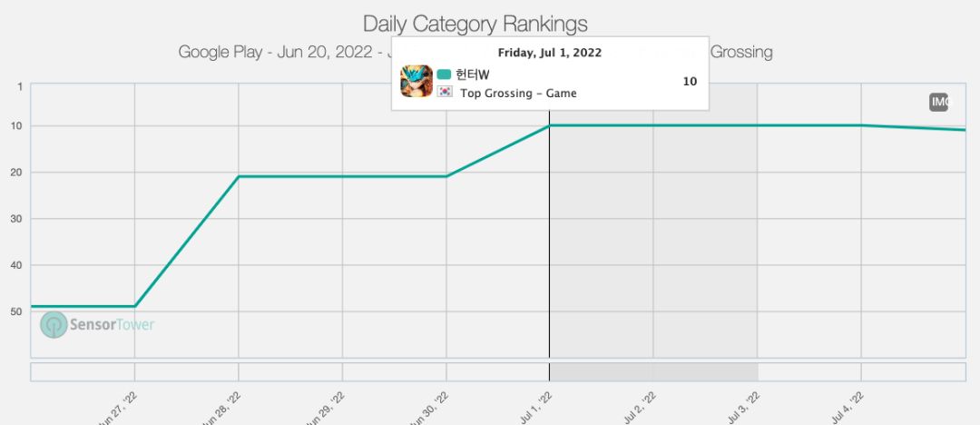980x425 pixels.
Task: Click the teal legend swatch beside 헌터W
Action: click(x=445, y=74)
